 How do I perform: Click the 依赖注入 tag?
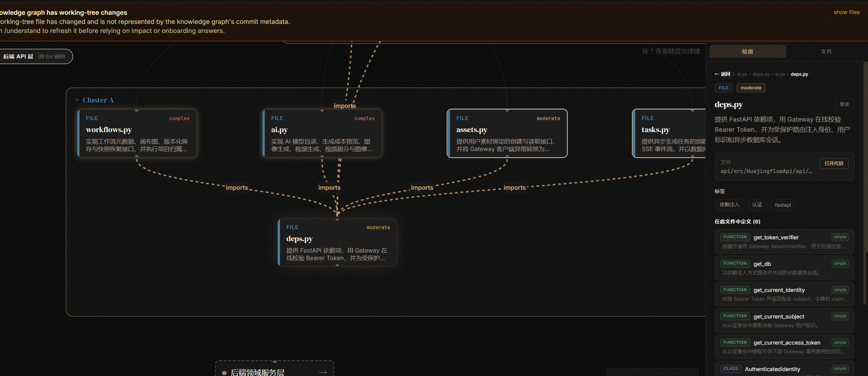[x=730, y=205]
